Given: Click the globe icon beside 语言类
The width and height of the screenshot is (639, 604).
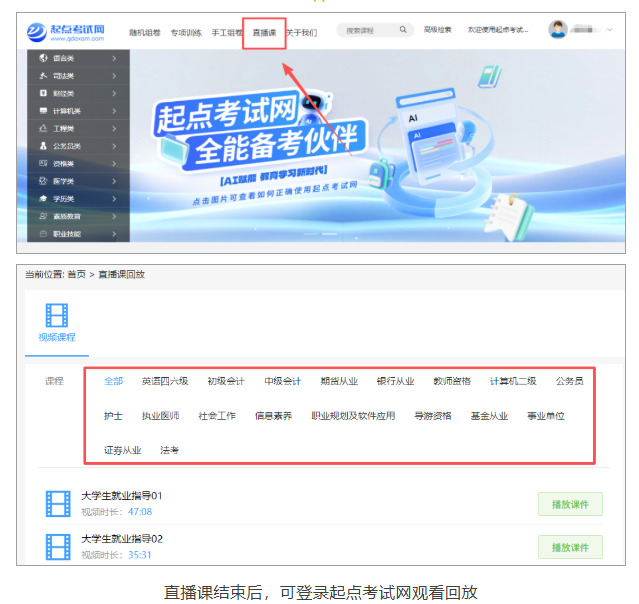Looking at the screenshot, I should click(43, 58).
